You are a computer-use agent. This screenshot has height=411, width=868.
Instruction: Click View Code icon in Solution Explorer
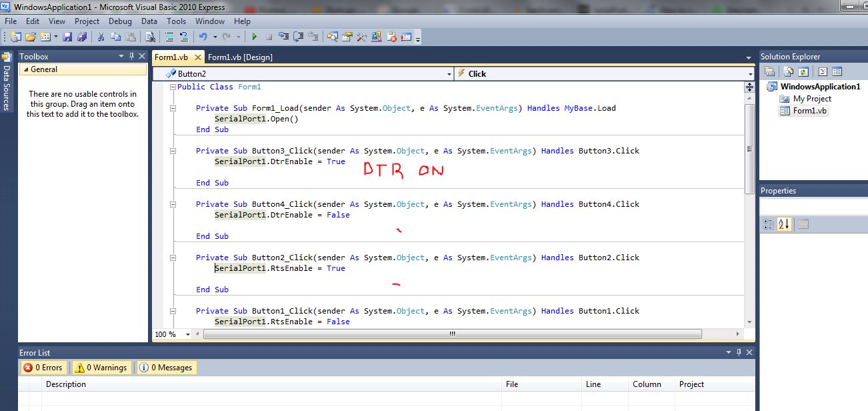[x=823, y=72]
